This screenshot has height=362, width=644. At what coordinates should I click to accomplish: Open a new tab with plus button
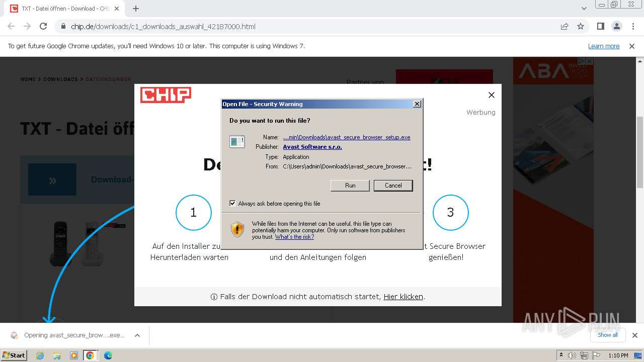pos(136,9)
